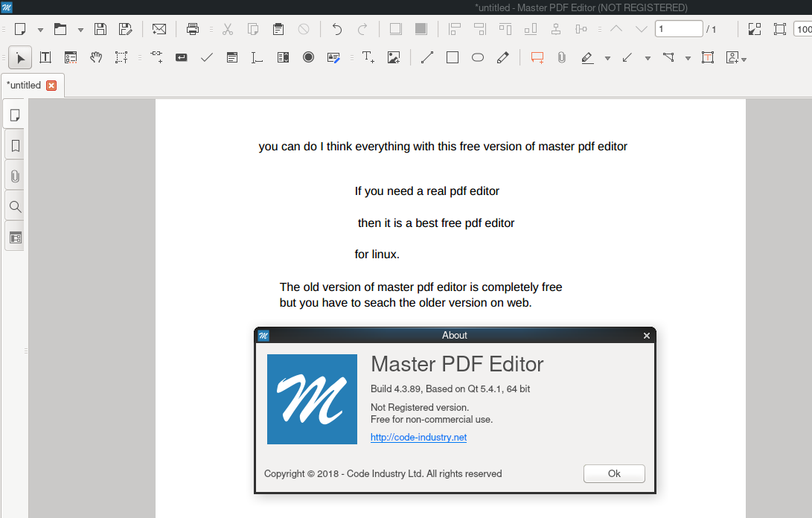Select the Add Text tool
812x518 pixels.
click(368, 57)
